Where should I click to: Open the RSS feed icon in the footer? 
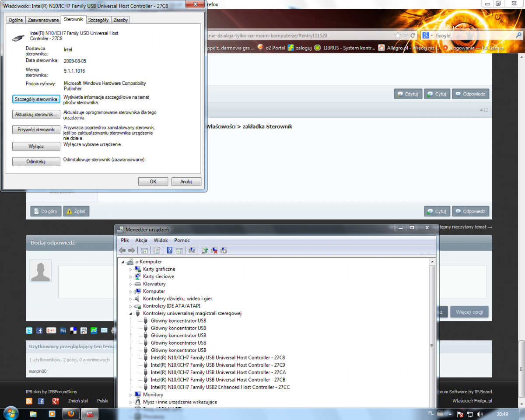click(x=29, y=401)
